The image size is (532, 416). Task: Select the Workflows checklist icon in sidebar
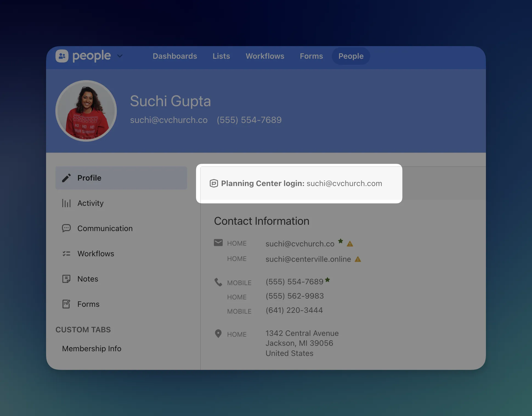click(x=66, y=254)
